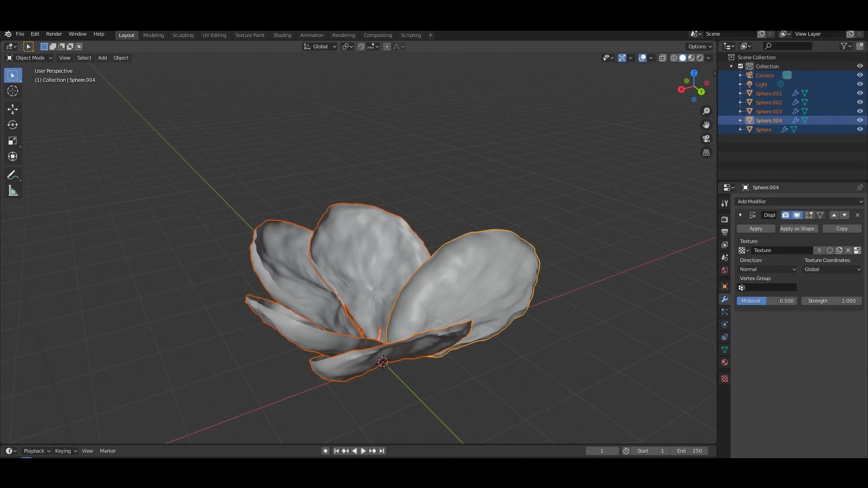
Task: Toggle the Collection checkbox in the outliner
Action: tap(740, 66)
